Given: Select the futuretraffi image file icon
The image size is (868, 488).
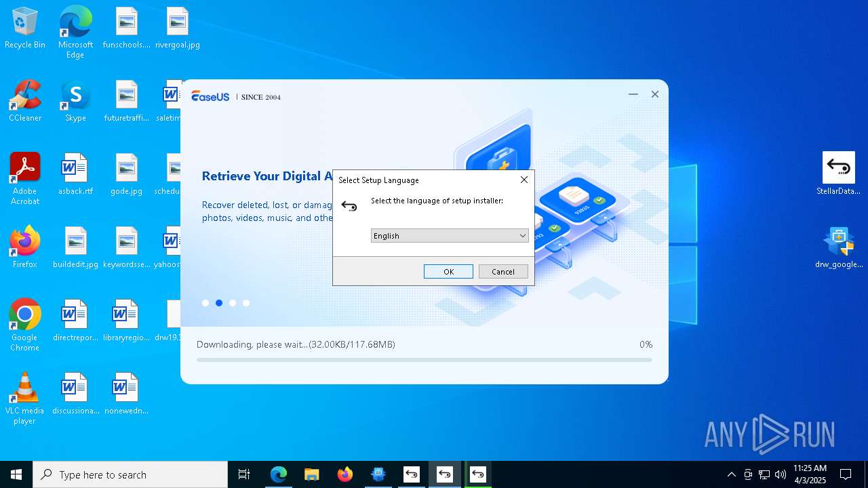Looking at the screenshot, I should (126, 102).
